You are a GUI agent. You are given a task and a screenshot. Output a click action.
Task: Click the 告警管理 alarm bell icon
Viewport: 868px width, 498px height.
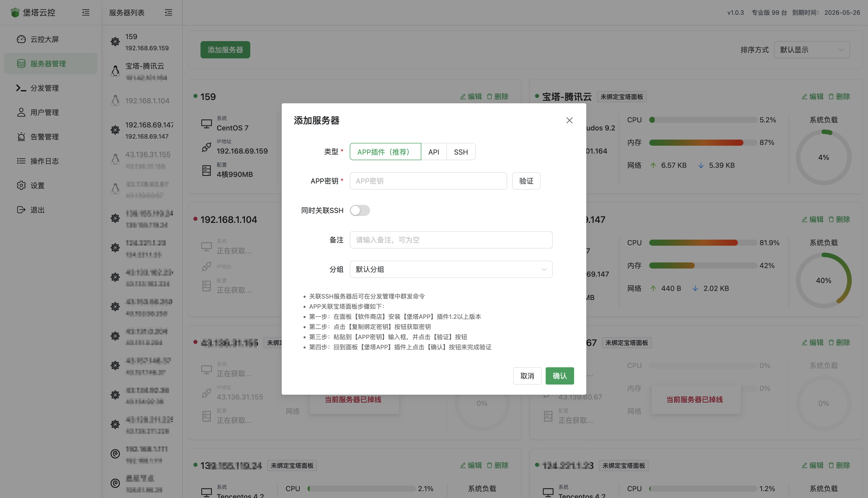click(x=21, y=137)
